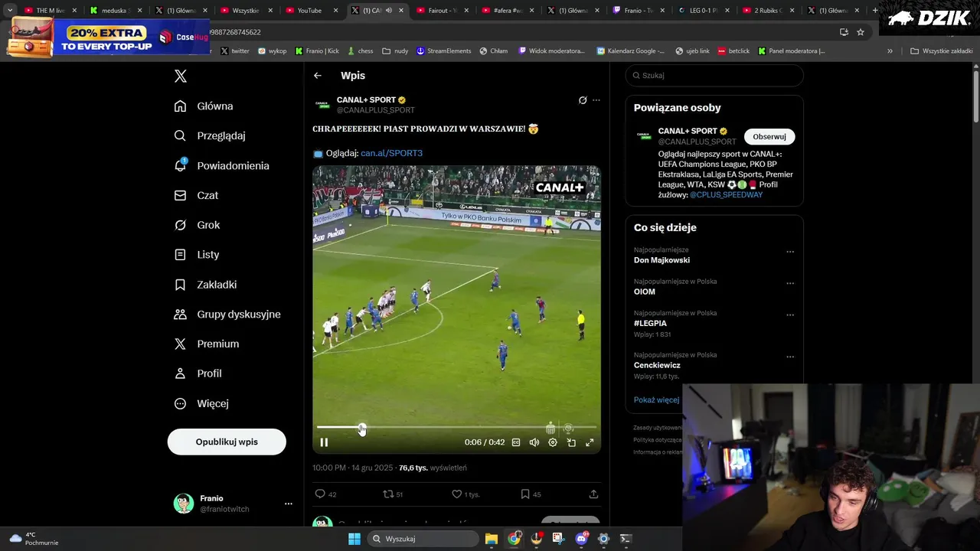Open options for #LEGPIA trend
980x551 pixels.
pos(790,315)
